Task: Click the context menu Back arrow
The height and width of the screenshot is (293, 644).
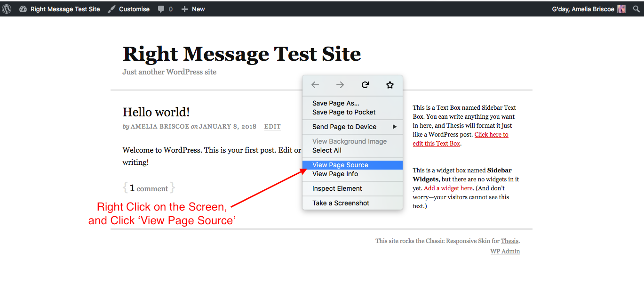Action: point(315,85)
